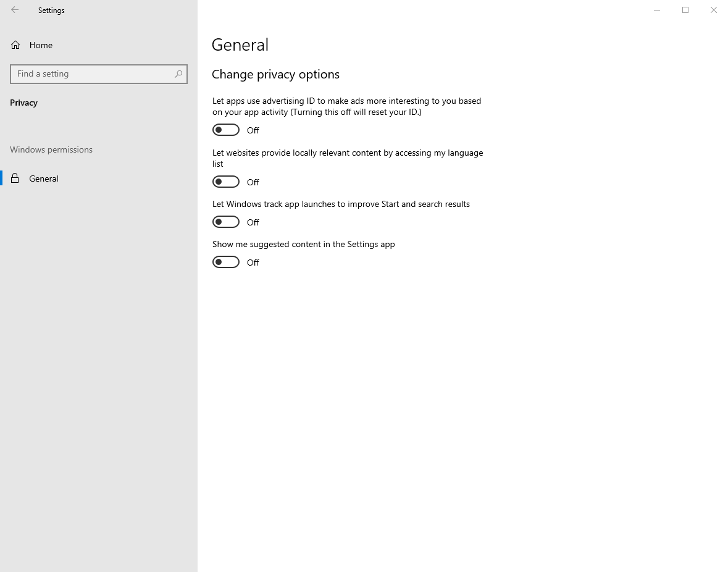The image size is (728, 572).
Task: Click the back arrow in Settings
Action: click(15, 10)
